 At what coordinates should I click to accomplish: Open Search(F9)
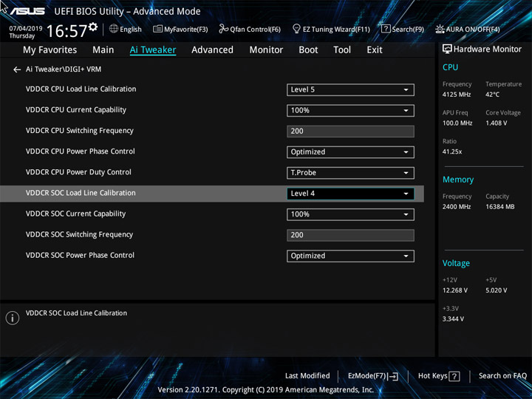click(x=403, y=29)
